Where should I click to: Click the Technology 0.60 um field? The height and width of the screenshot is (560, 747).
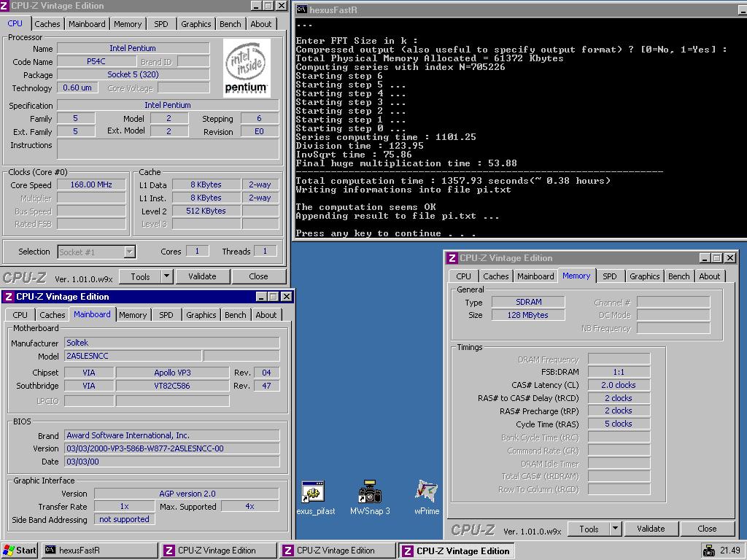(77, 87)
